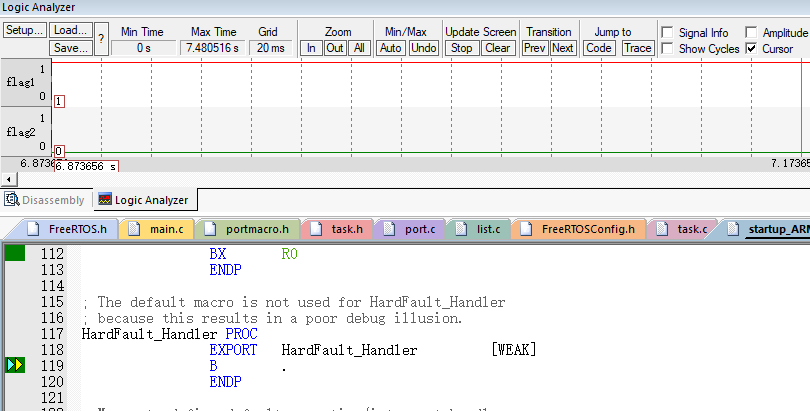Click the Load... button
Viewport: 810px width, 411px height.
[71, 30]
